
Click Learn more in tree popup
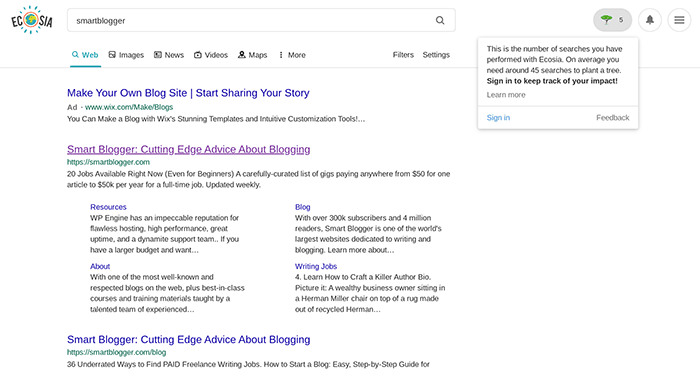[506, 95]
